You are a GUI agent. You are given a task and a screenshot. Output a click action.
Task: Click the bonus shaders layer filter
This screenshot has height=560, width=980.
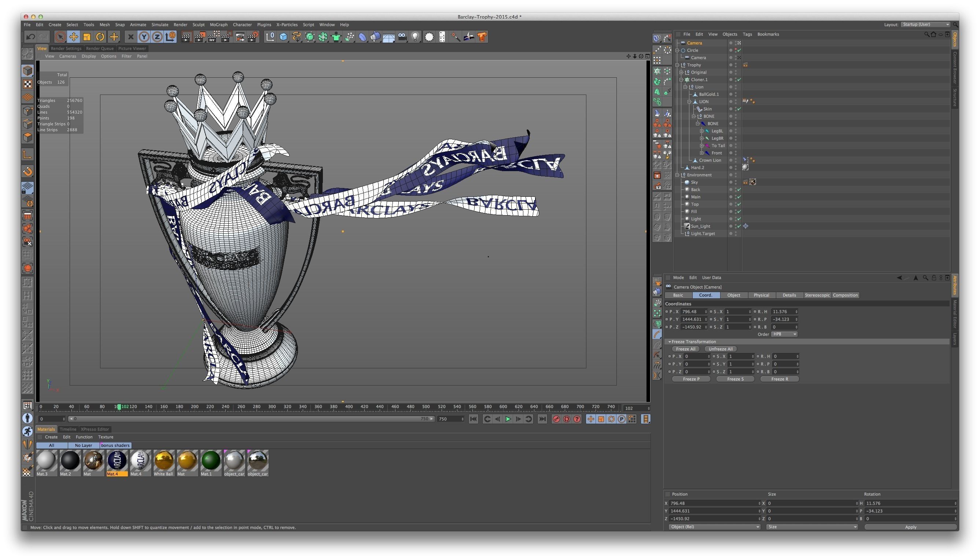coord(115,445)
